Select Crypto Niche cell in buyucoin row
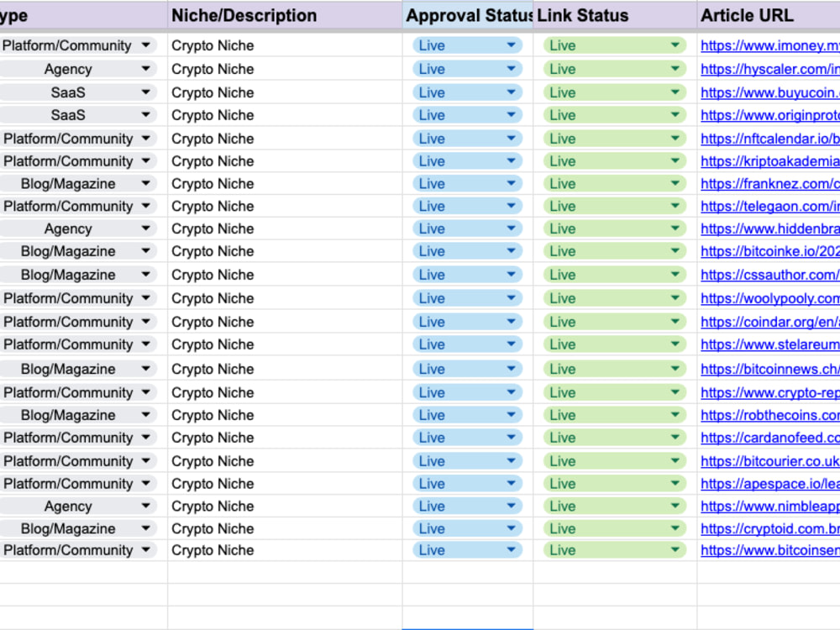This screenshot has width=840, height=630. (285, 92)
